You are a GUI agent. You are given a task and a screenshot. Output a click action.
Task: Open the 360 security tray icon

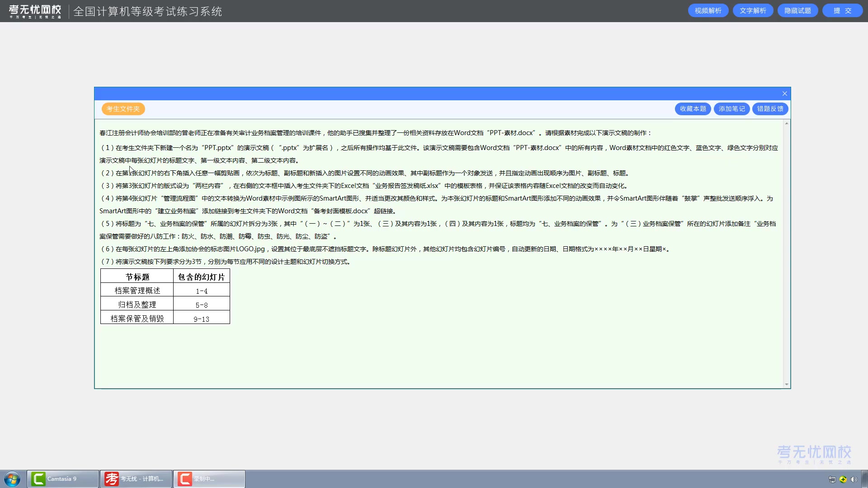click(x=843, y=479)
